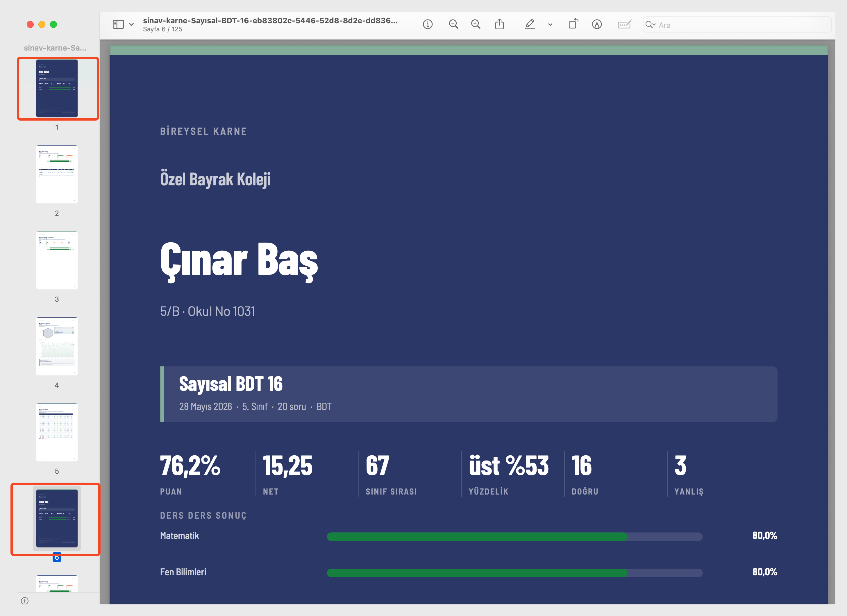Viewport: 847px width, 616px height.
Task: Show the Markup toolbar
Action: tap(597, 25)
